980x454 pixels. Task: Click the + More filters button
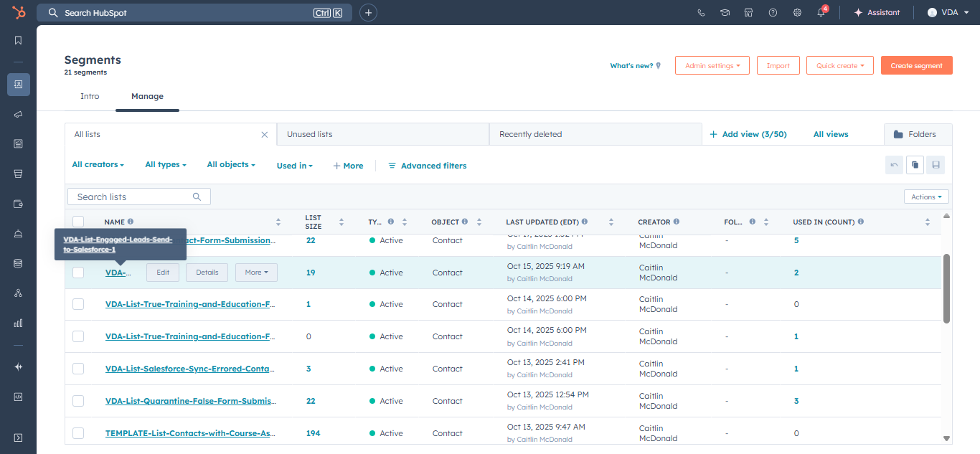tap(348, 166)
